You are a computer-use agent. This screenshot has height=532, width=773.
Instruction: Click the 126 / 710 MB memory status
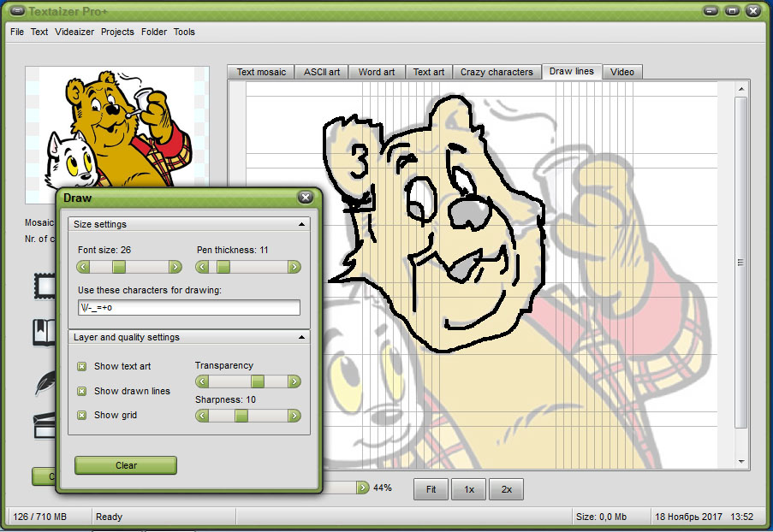pyautogui.click(x=40, y=517)
